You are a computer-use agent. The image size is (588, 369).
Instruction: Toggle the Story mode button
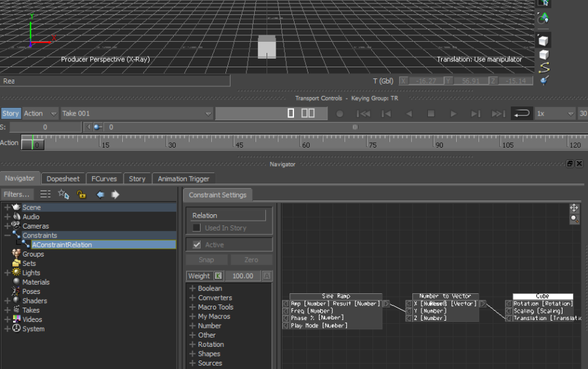[10, 114]
